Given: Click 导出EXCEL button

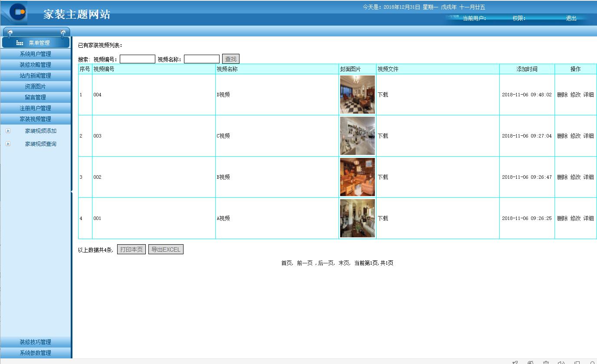Looking at the screenshot, I should pos(166,249).
